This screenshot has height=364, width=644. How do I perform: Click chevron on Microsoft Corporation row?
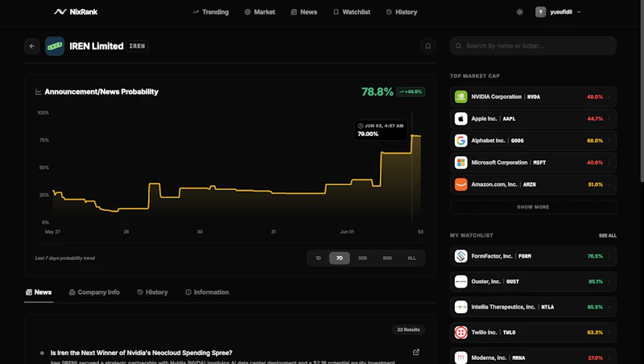609,163
